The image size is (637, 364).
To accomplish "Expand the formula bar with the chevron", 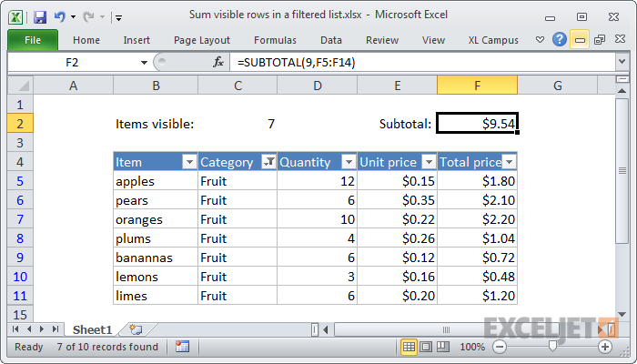I will pos(622,62).
